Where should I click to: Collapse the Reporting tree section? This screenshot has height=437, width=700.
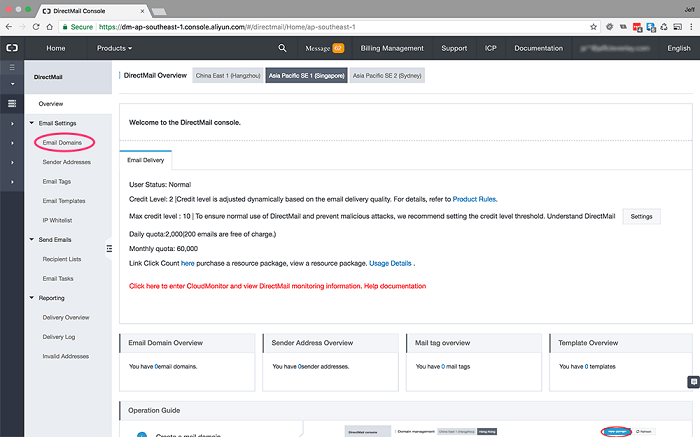tap(32, 298)
